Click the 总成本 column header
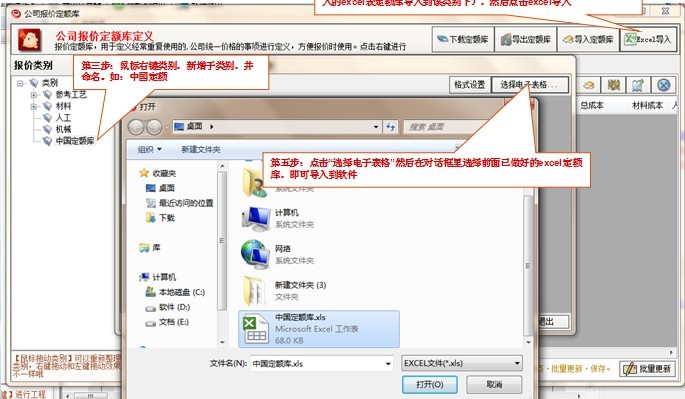This screenshot has width=685, height=399. tap(592, 105)
